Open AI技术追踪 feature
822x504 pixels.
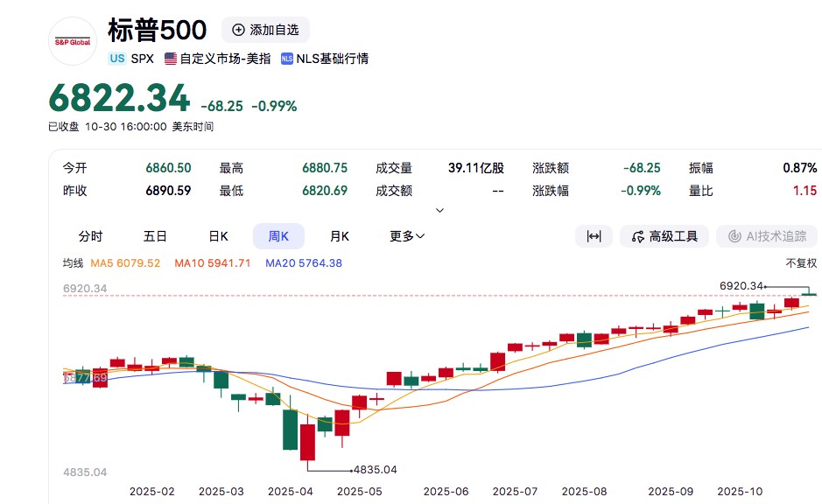tap(767, 236)
